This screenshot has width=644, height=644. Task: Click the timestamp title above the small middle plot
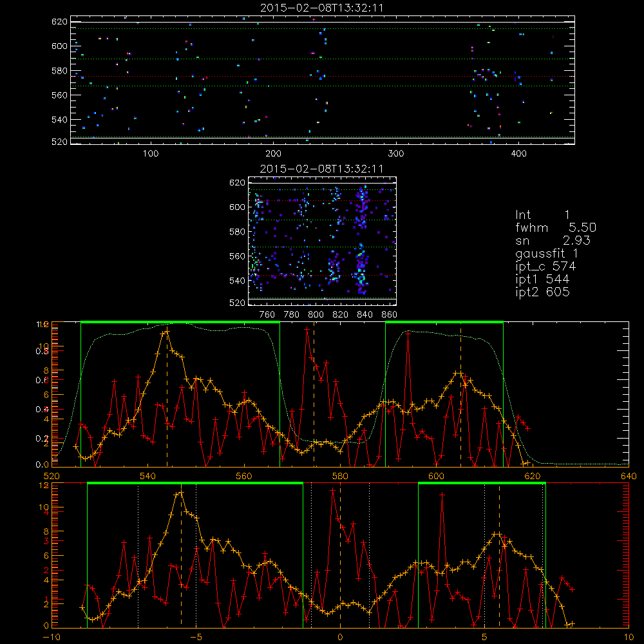322,169
